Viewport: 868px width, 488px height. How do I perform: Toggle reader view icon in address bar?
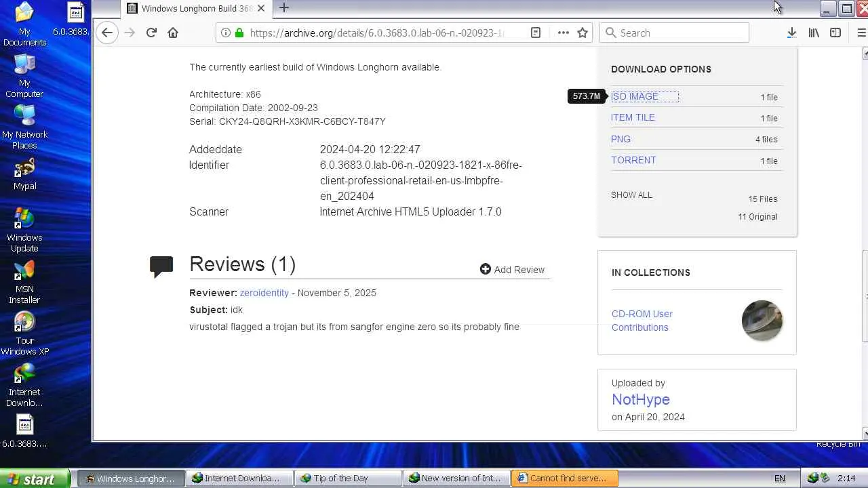(x=536, y=33)
